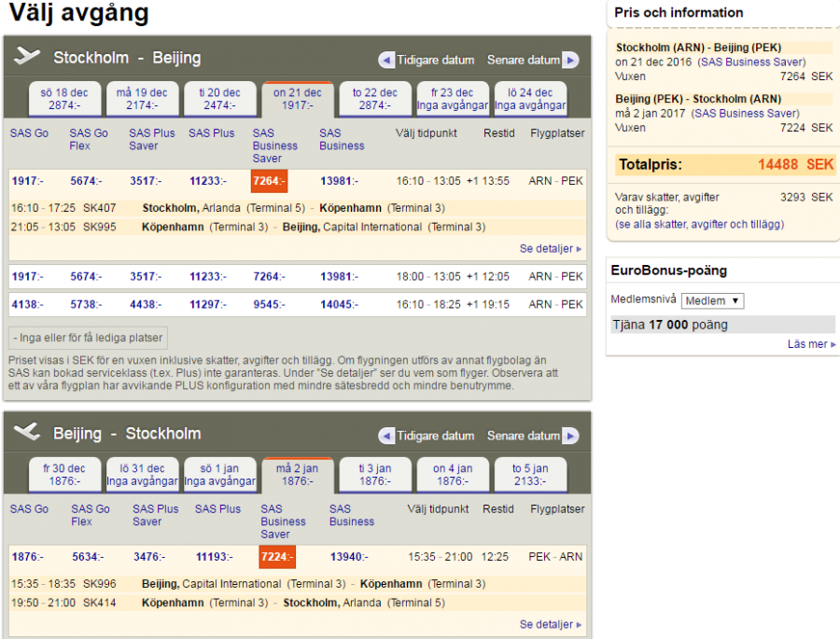
Task: Click the 'Läs mer' EuroBonus link
Action: pyautogui.click(x=811, y=344)
